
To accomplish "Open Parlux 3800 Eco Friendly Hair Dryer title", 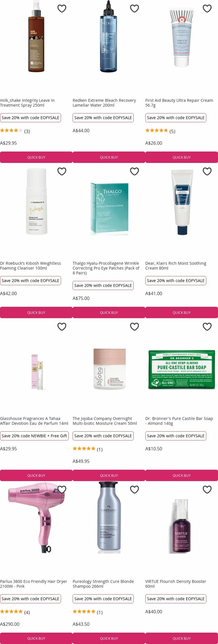I will tap(34, 584).
